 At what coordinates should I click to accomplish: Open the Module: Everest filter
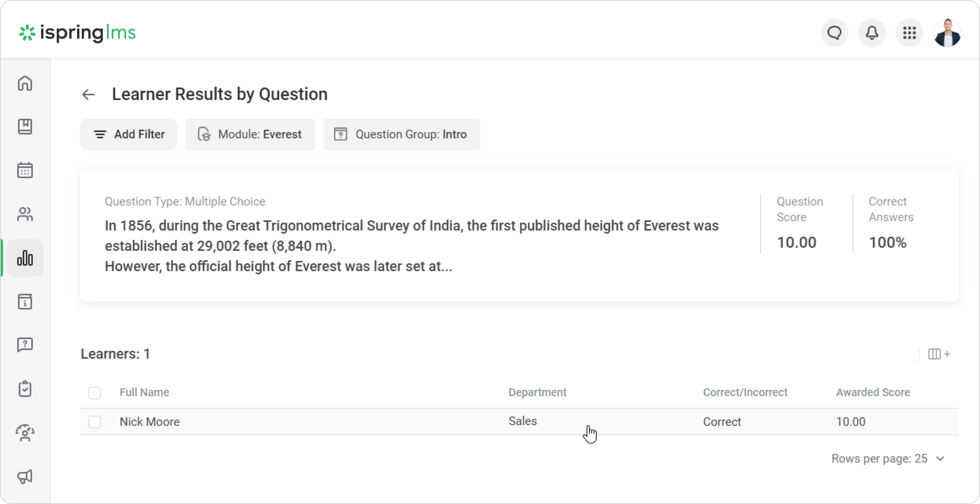pyautogui.click(x=250, y=135)
